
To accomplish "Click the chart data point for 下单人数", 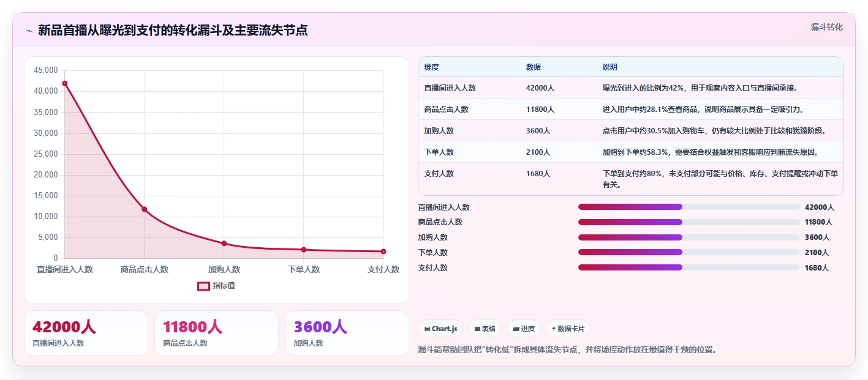I will coord(304,250).
